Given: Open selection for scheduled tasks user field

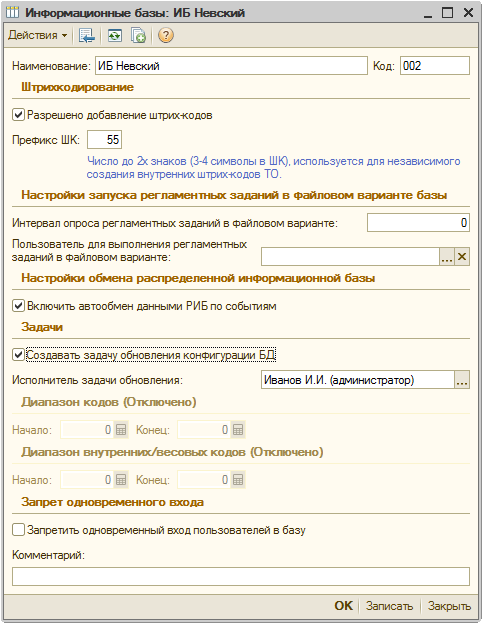Looking at the screenshot, I should click(x=447, y=257).
